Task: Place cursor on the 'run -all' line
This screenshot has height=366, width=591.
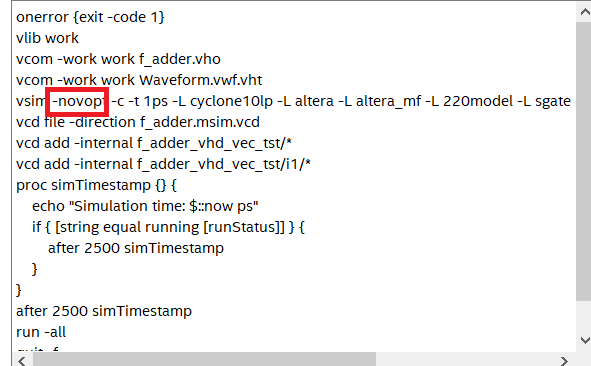Action: point(41,332)
